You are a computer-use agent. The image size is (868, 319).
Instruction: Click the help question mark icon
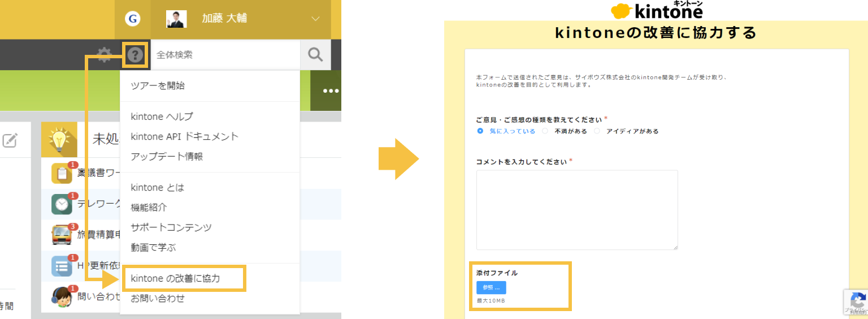coord(134,55)
